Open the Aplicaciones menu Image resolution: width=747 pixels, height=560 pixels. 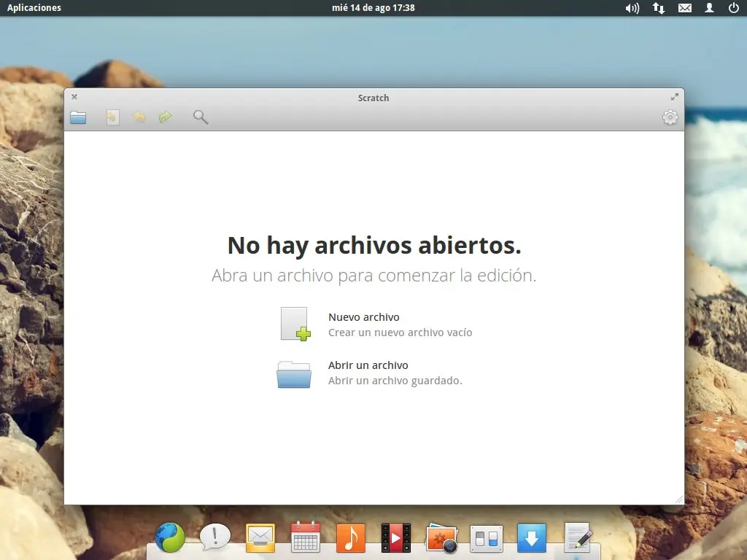[34, 7]
